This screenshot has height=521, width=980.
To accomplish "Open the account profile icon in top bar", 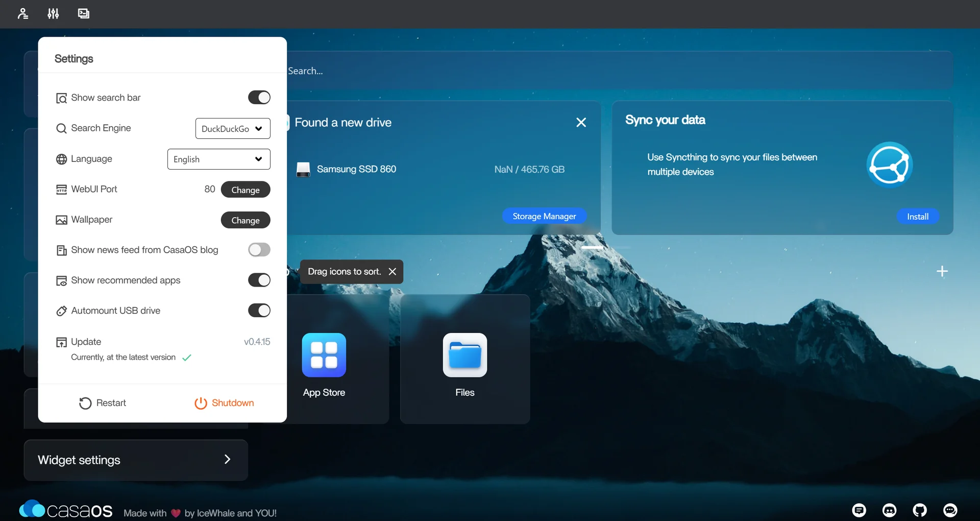I will [x=23, y=13].
